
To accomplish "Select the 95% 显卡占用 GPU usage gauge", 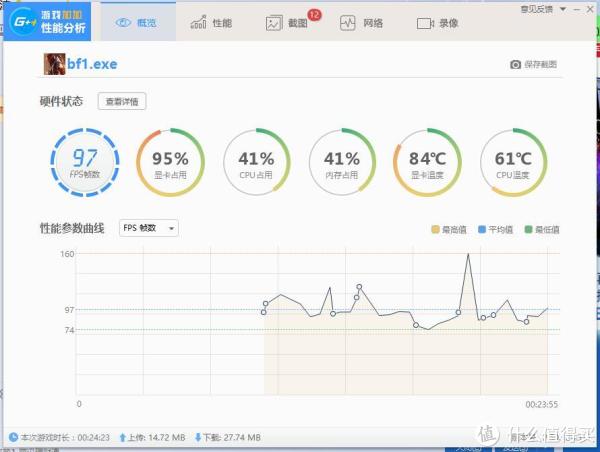I will point(169,162).
